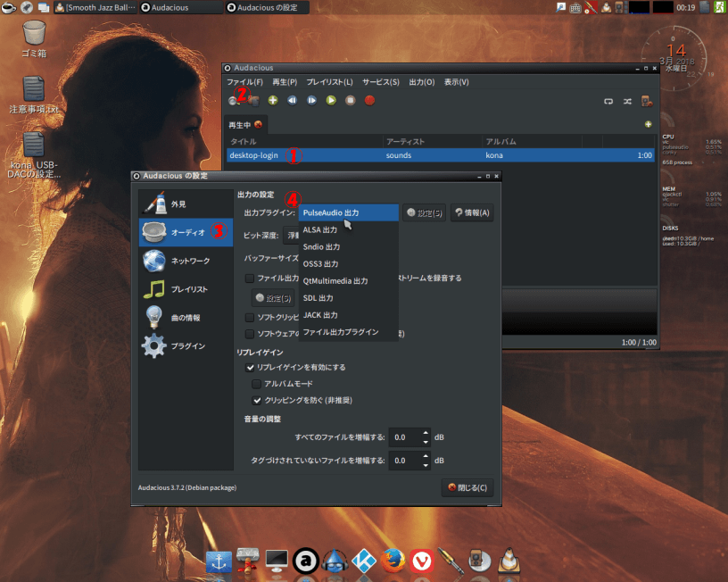Toggle the ソフトウェア volume checkbox
Viewport: 728px width, 582px height.
(x=250, y=334)
